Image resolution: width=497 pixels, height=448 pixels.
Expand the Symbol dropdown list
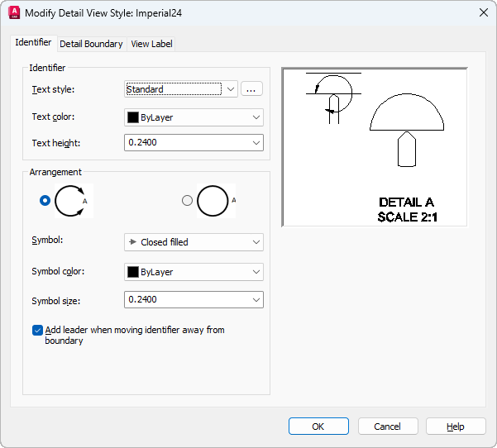point(256,242)
